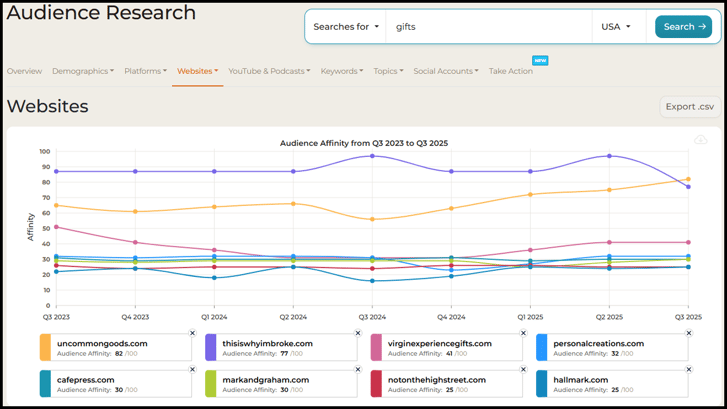Open the Platforms tab dropdown
This screenshot has height=409, width=727.
tap(145, 71)
